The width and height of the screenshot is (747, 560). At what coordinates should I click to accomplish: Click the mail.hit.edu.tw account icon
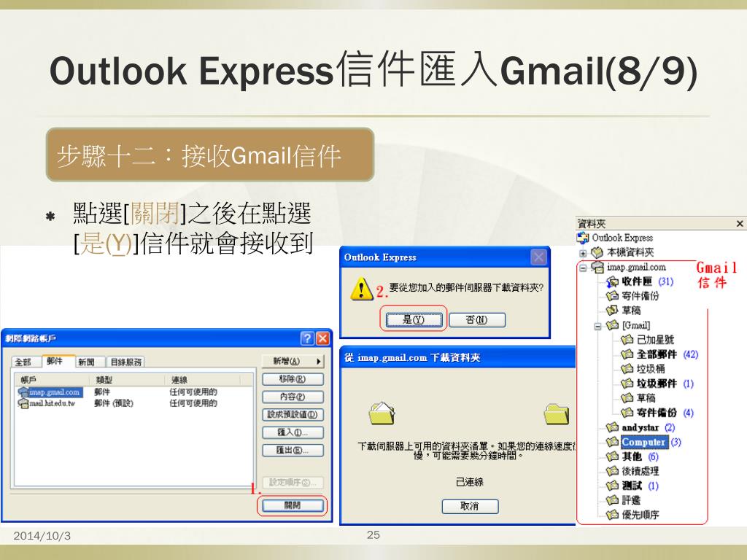tap(23, 403)
